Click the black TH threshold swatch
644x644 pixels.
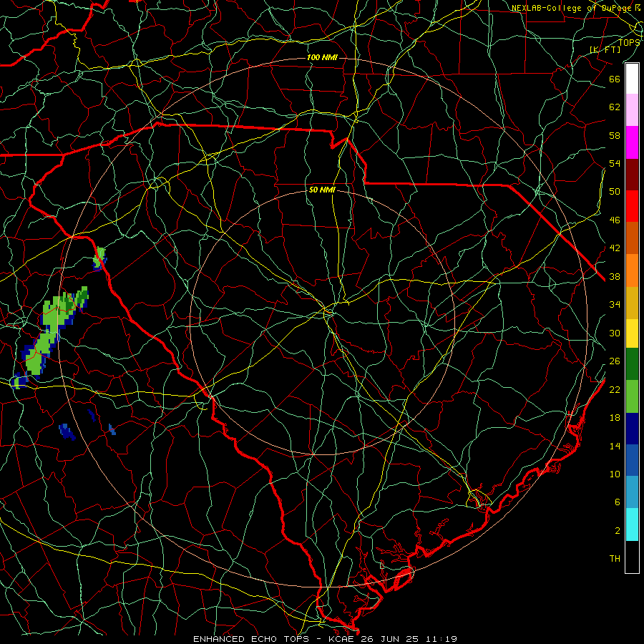click(x=632, y=557)
